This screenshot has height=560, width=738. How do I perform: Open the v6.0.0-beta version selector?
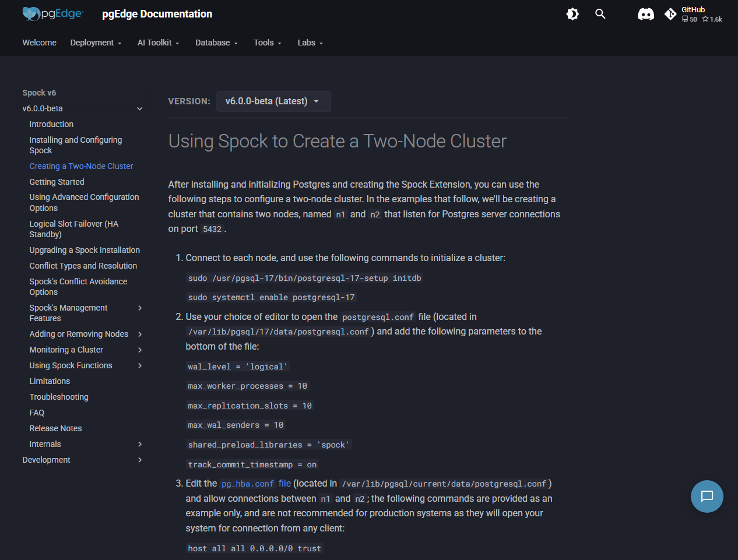(x=273, y=101)
